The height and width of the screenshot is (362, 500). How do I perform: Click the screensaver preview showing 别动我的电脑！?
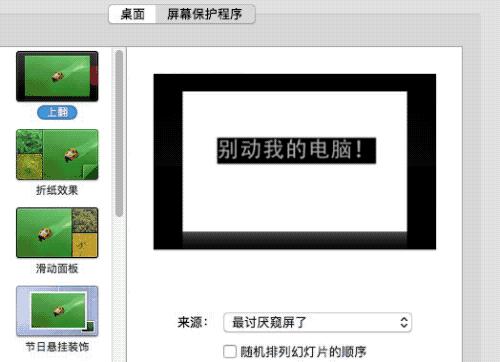(x=295, y=161)
